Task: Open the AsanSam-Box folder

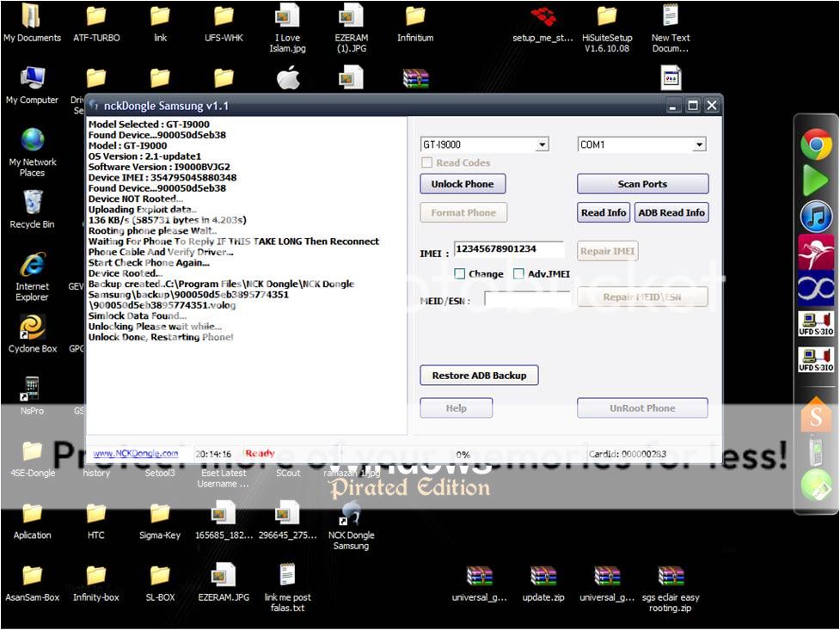Action: (x=32, y=584)
